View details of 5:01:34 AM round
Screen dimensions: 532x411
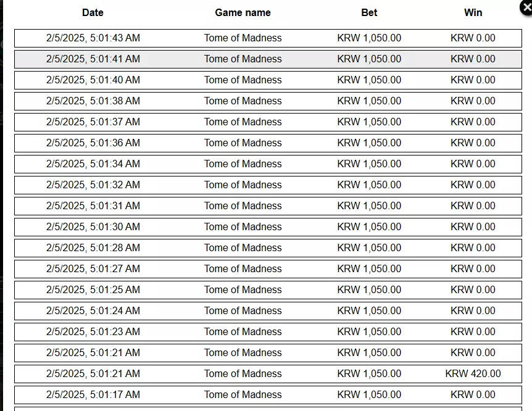(268, 164)
